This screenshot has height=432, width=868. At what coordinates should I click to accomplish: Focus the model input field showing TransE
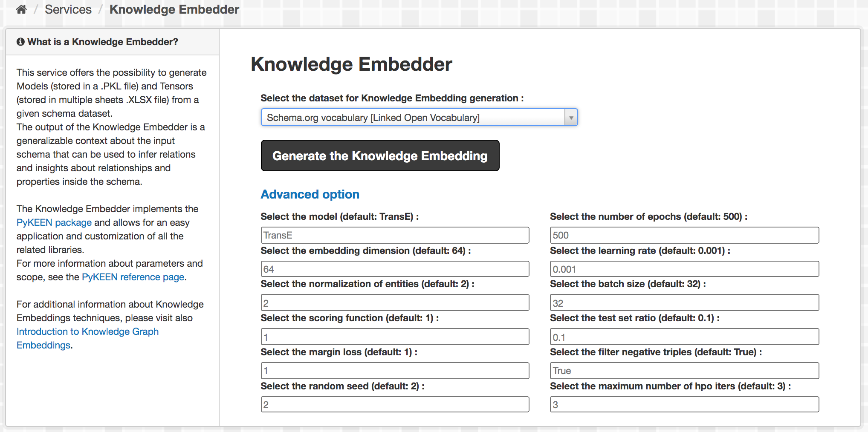tap(395, 235)
